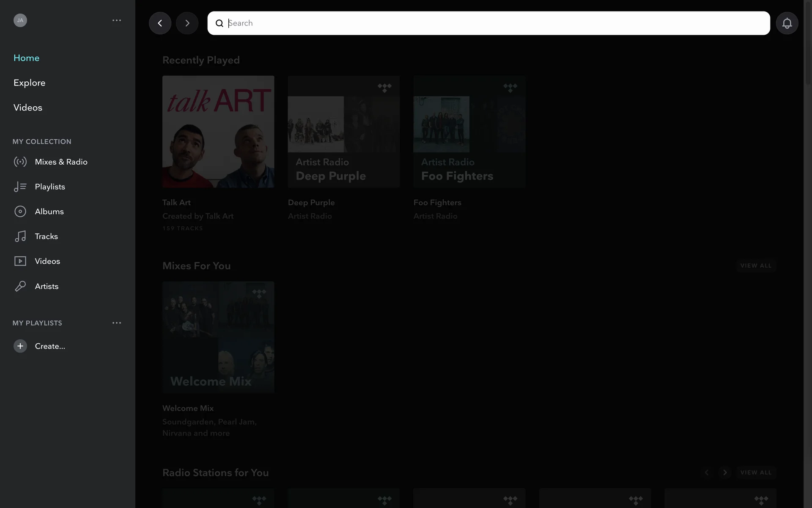Image resolution: width=812 pixels, height=508 pixels.
Task: Click the notifications bell icon
Action: tap(787, 23)
